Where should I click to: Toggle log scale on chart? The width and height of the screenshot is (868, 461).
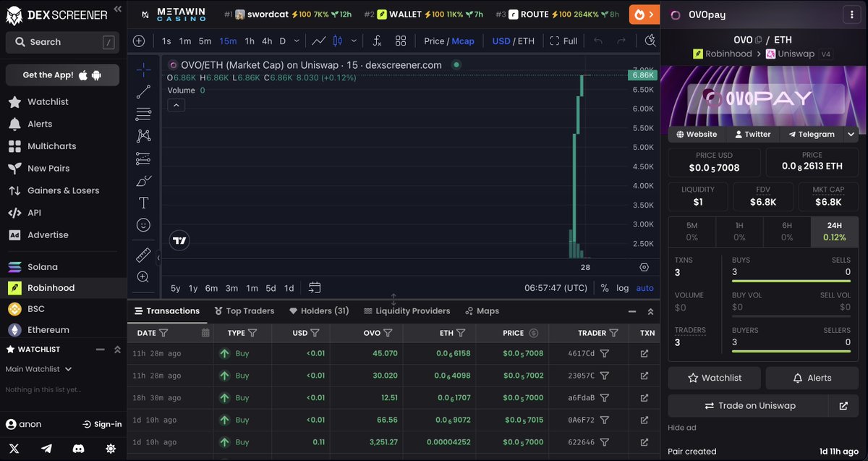(x=623, y=288)
